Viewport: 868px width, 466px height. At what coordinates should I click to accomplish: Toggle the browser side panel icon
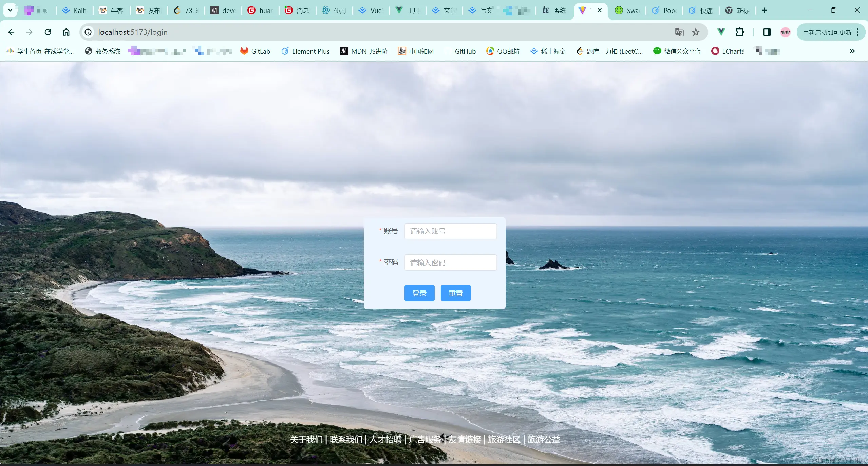point(767,32)
